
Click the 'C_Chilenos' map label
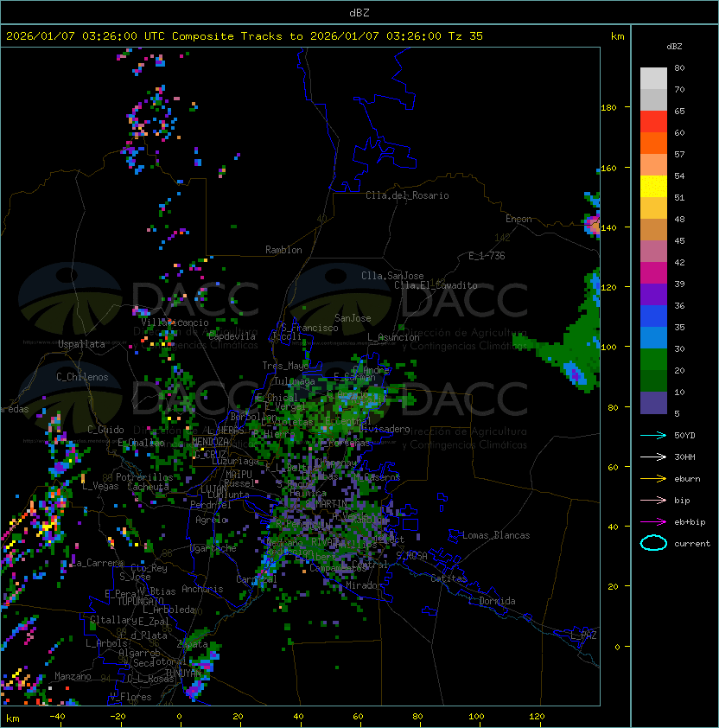click(82, 377)
